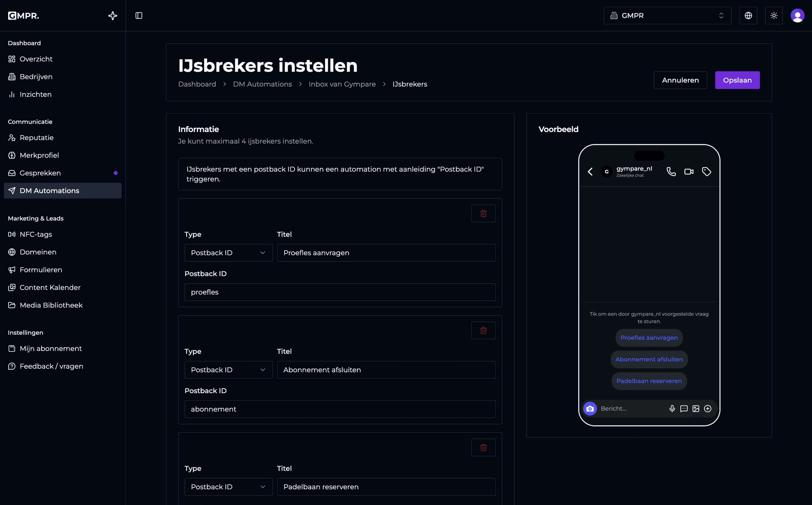Toggle the light/dark theme sun icon
The width and height of the screenshot is (812, 505).
pyautogui.click(x=774, y=16)
